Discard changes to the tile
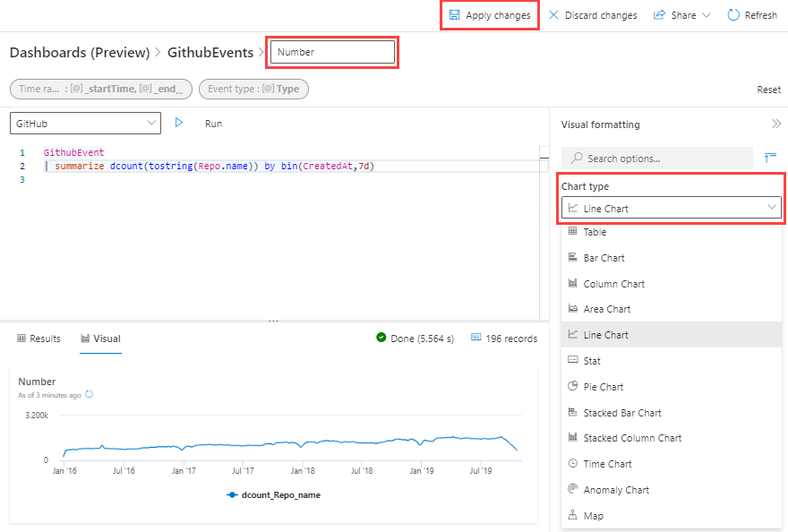The height and width of the screenshot is (532, 788). pyautogui.click(x=593, y=14)
